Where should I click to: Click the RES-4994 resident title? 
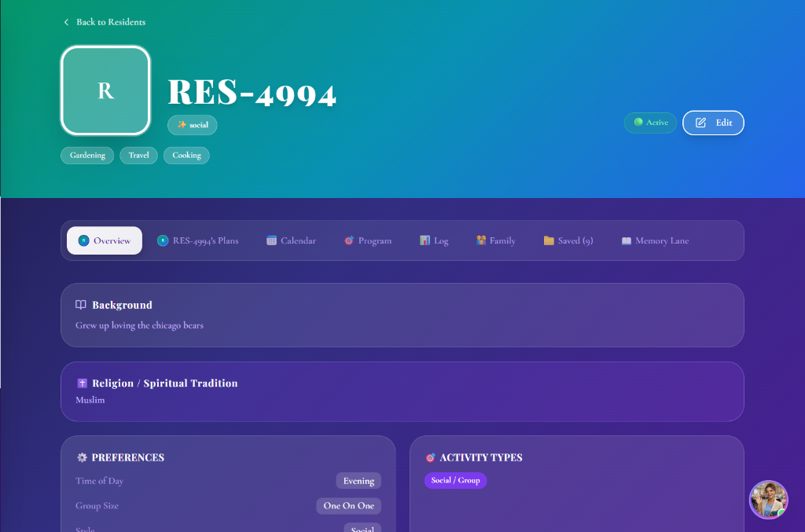click(252, 93)
